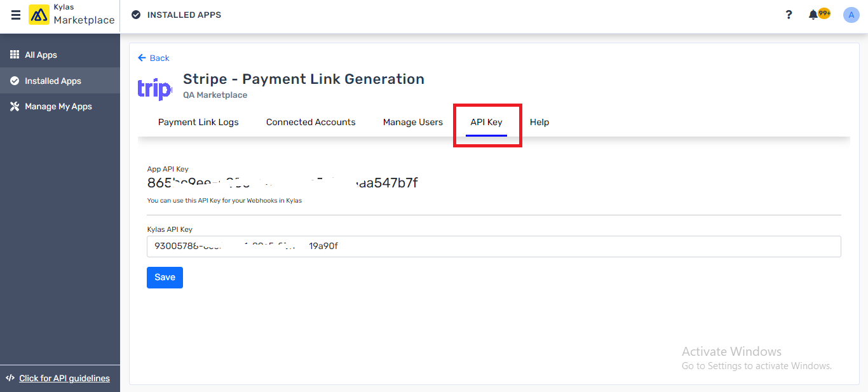Viewport: 868px width, 392px height.
Task: Click the Manage My Apps wrench icon
Action: click(x=15, y=106)
